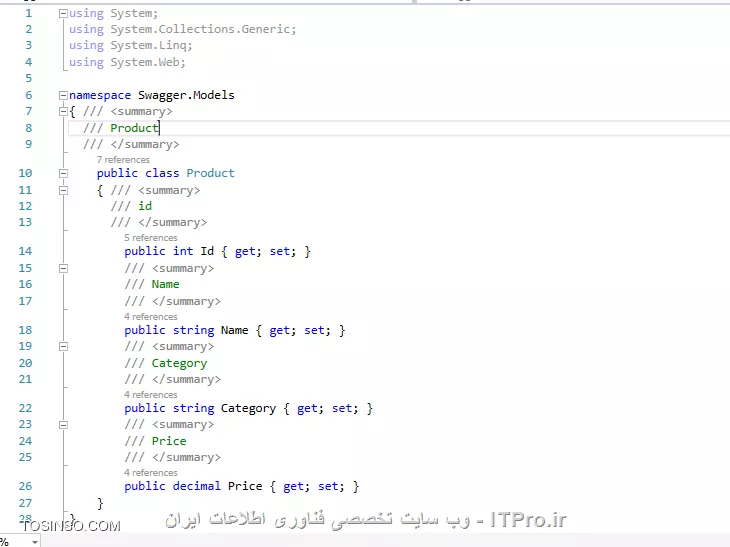This screenshot has width=730, height=547.
Task: Collapse the Price summary block at line 23
Action: 63,425
